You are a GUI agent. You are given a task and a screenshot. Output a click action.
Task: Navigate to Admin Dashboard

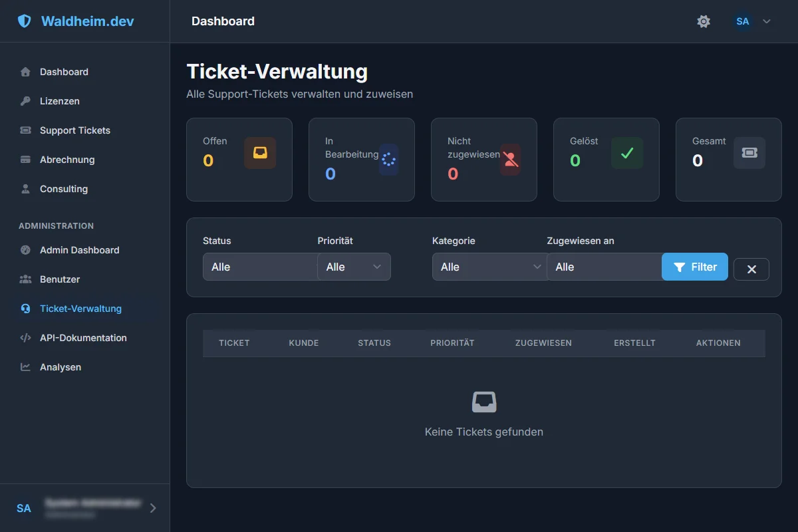pyautogui.click(x=79, y=250)
